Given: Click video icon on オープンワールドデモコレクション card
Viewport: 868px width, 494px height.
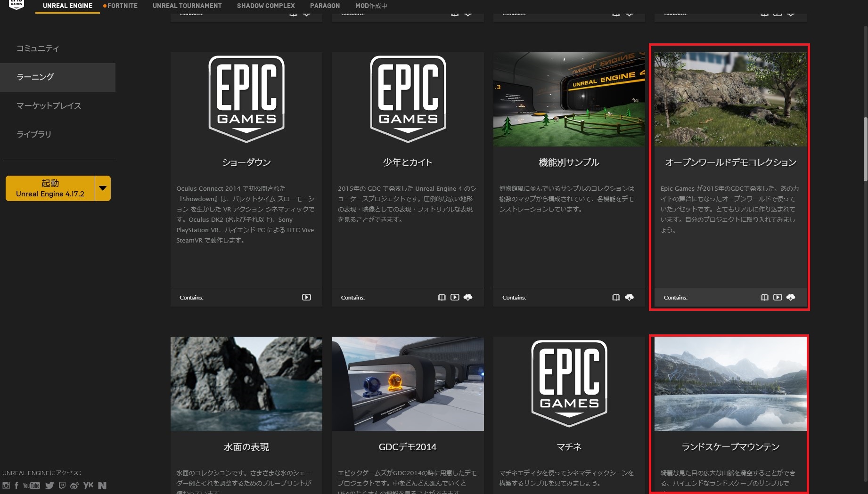Looking at the screenshot, I should pos(778,297).
